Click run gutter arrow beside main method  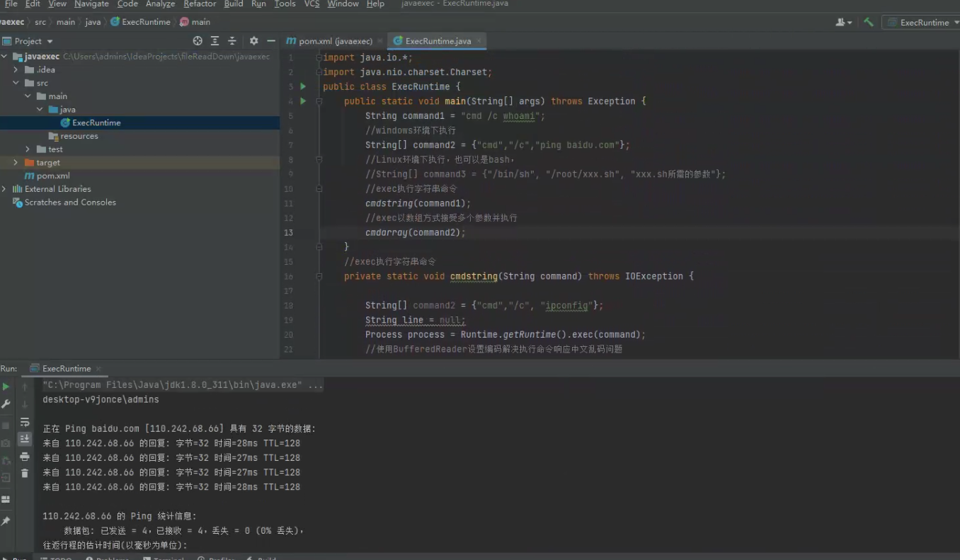pos(303,101)
